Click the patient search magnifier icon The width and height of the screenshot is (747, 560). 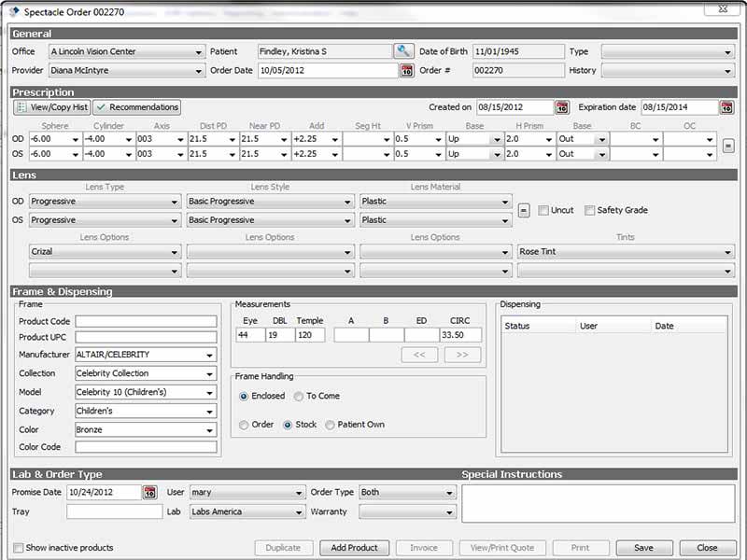click(403, 51)
